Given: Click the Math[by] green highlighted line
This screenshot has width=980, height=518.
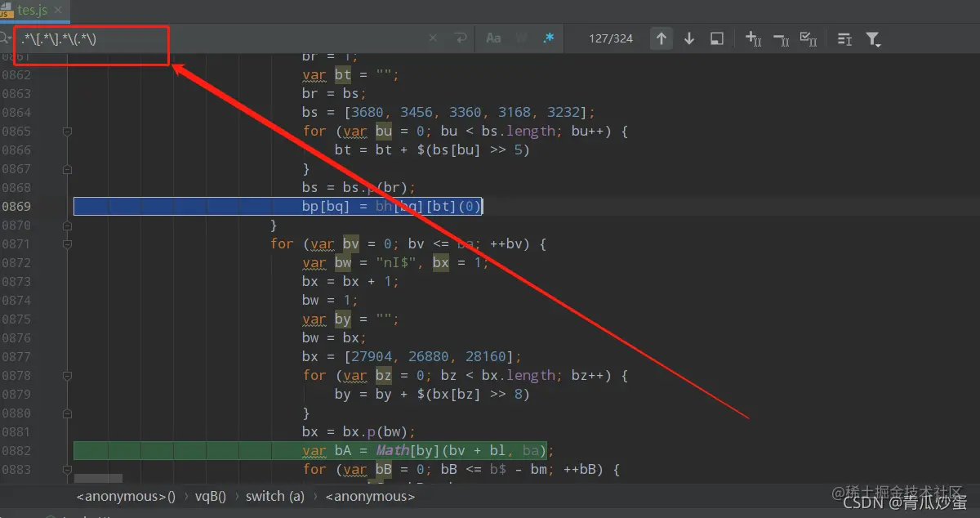Looking at the screenshot, I should pos(428,450).
